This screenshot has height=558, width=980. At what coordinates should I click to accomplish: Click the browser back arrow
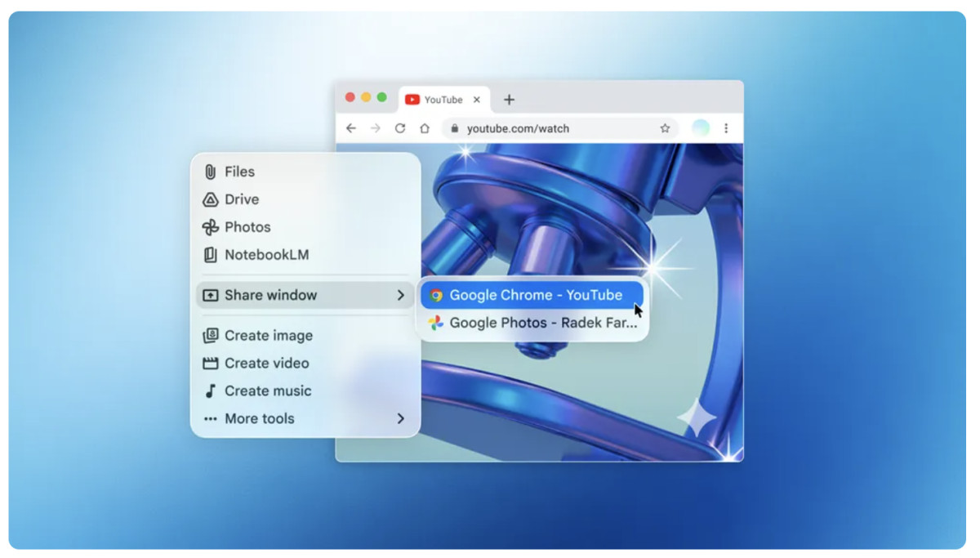[351, 128]
